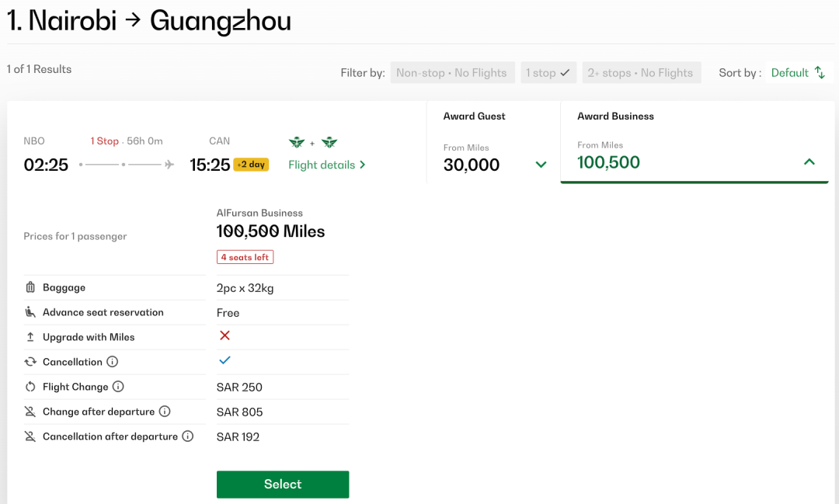Click the 4 seats left badge
The image size is (839, 504).
point(245,257)
